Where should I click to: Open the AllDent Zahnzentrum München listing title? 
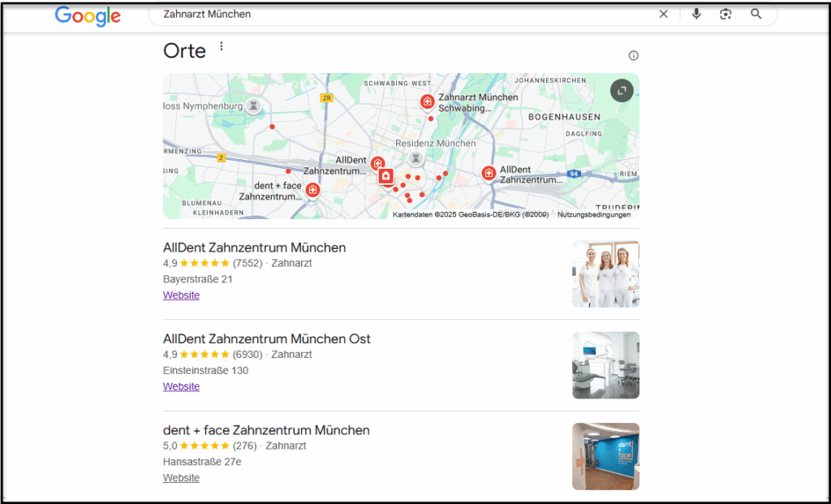tap(254, 248)
